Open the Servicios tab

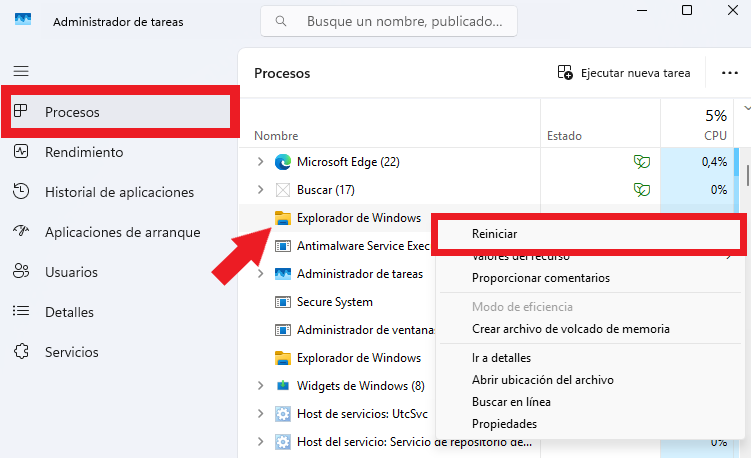[x=71, y=352]
